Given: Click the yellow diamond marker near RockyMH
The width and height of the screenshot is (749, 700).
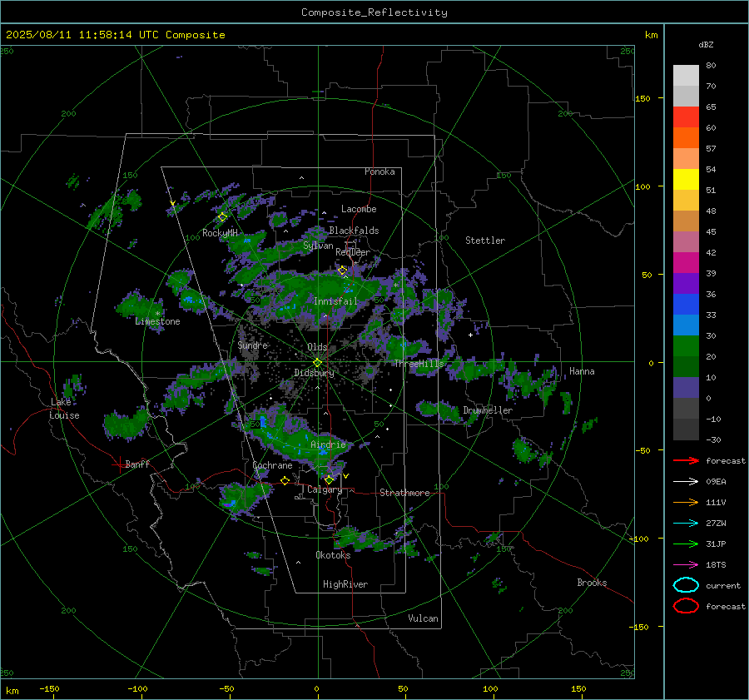Looking at the screenshot, I should point(222,217).
